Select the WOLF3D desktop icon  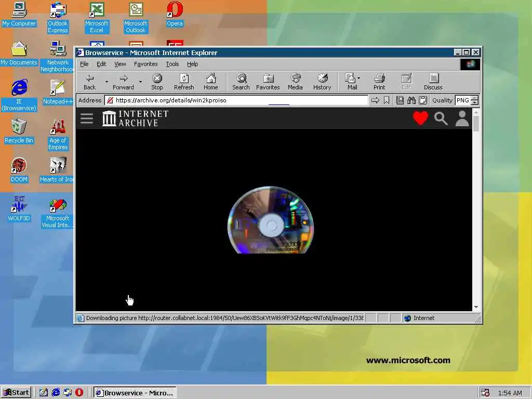19,209
